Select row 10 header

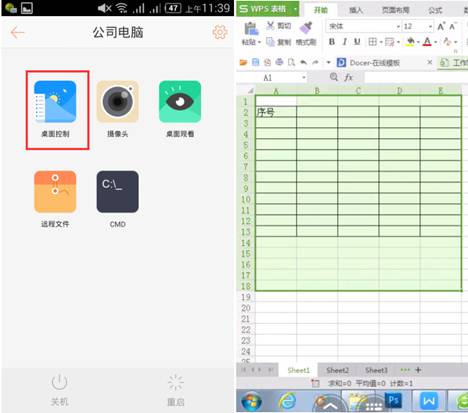pyautogui.click(x=246, y=199)
